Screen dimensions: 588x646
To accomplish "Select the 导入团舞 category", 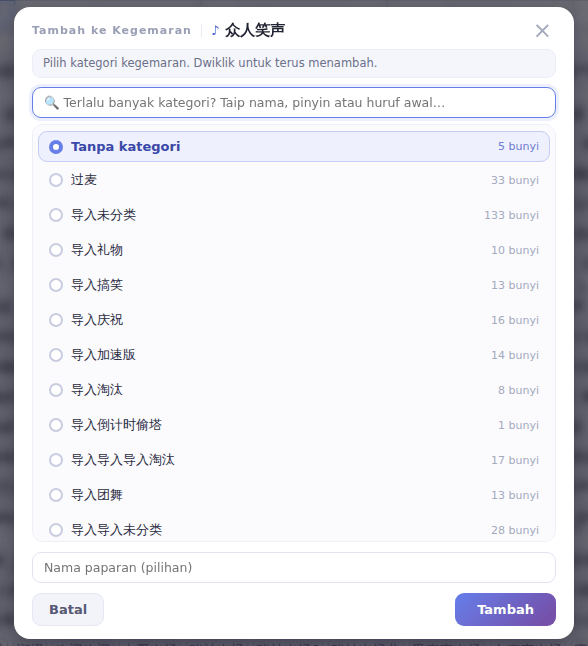I will (294, 495).
